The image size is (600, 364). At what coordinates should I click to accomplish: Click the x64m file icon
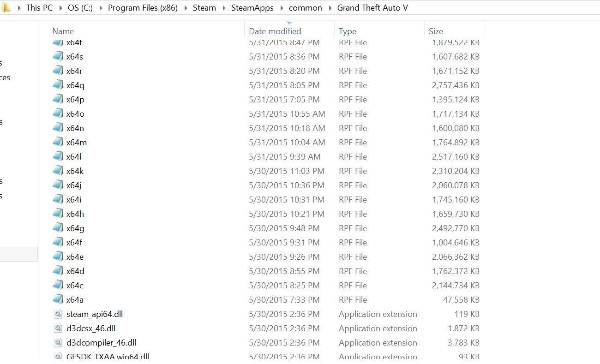[58, 142]
